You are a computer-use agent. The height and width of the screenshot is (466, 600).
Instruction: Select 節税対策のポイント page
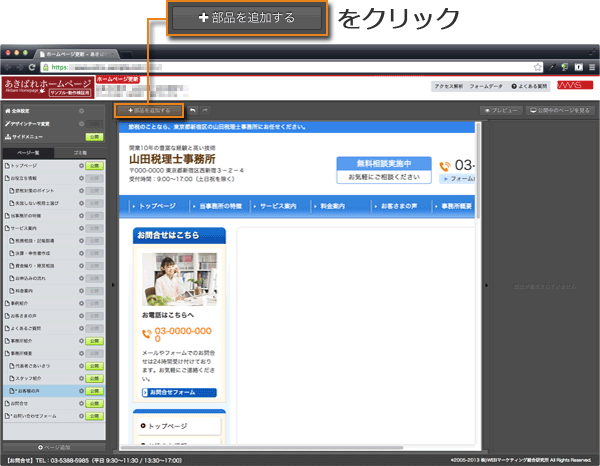31,191
